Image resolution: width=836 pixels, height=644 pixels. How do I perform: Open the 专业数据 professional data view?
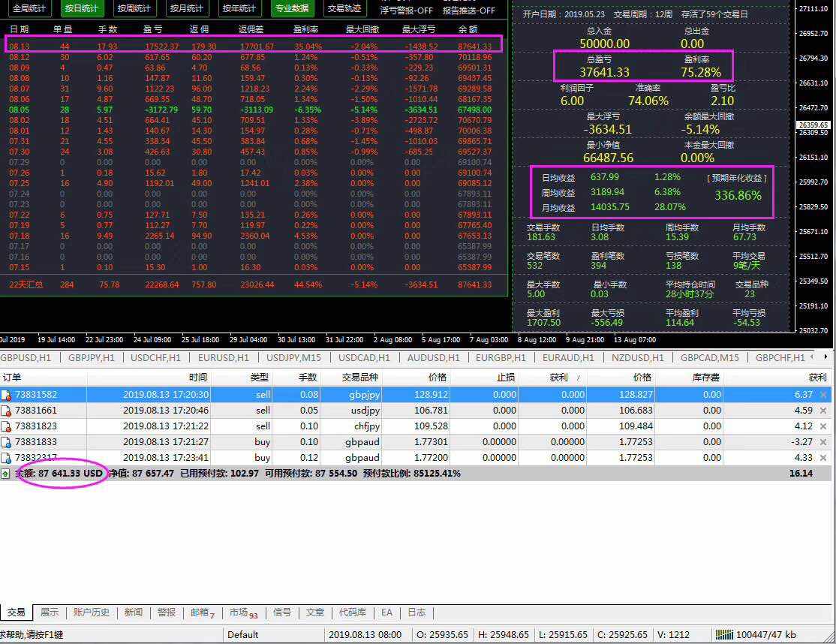point(292,8)
